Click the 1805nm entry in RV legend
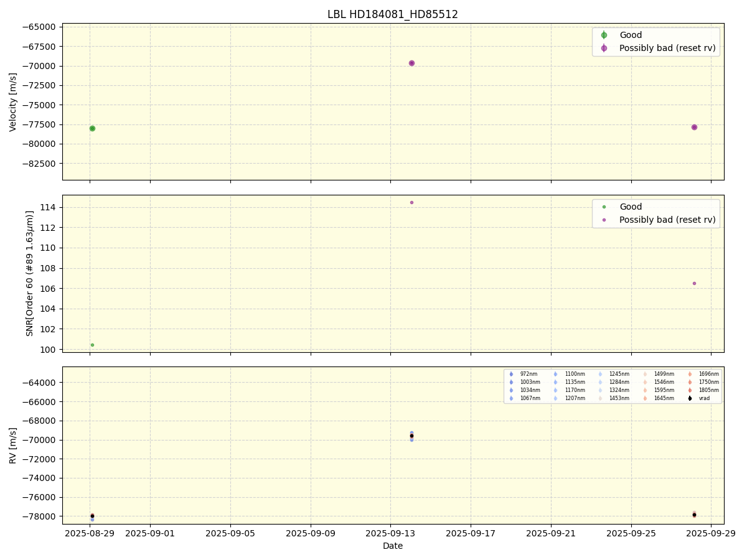Viewport: 747px width, 560px height. pyautogui.click(x=708, y=390)
